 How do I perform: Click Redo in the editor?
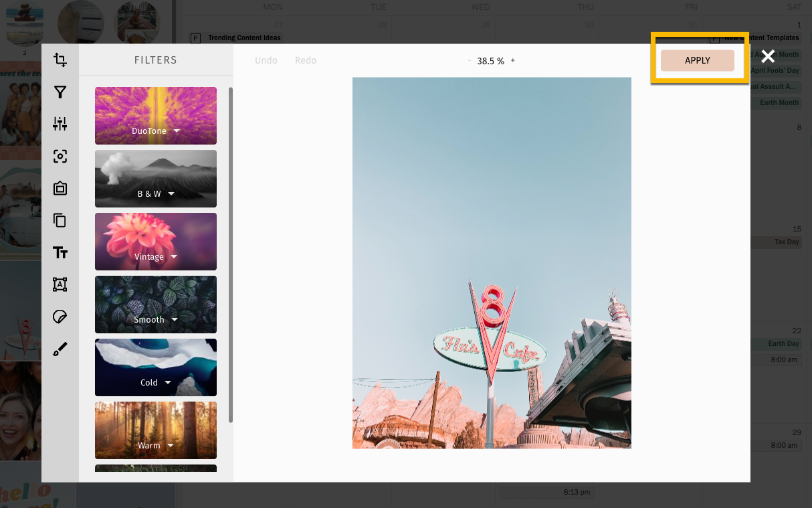306,60
